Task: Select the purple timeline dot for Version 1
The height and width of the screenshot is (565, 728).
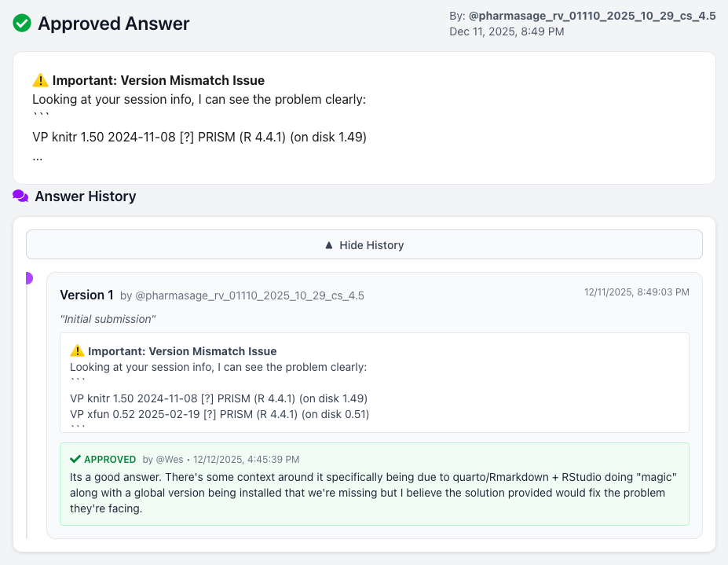Action: pos(29,278)
